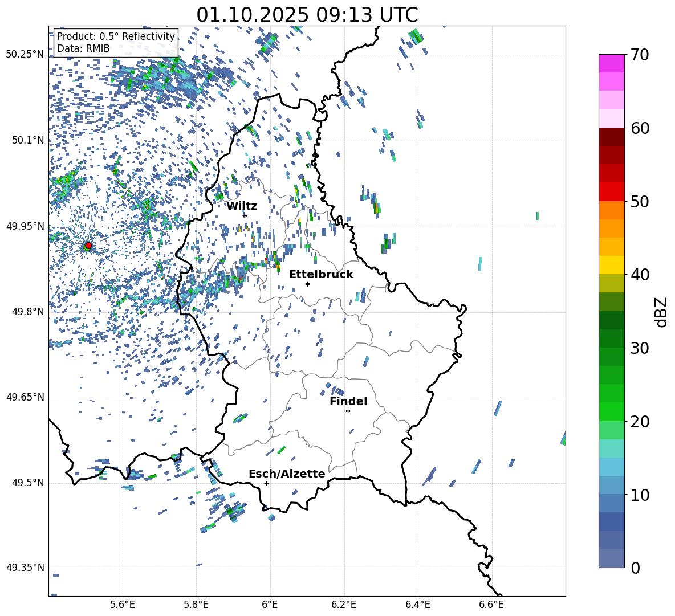Select the Findel city label

click(x=348, y=401)
